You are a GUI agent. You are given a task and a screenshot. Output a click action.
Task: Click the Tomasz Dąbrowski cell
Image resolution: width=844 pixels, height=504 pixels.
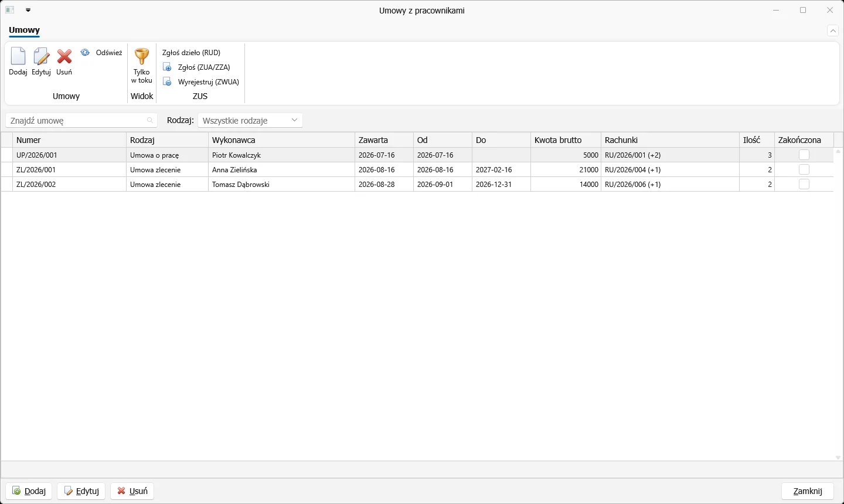pos(281,185)
